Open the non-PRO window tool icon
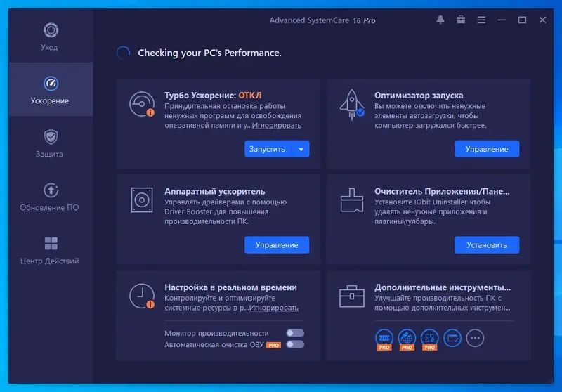This screenshot has height=392, width=562. coord(452,338)
